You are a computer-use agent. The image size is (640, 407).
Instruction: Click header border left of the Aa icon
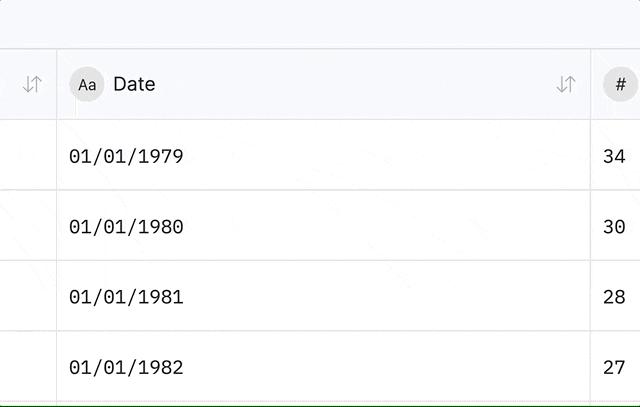57,85
